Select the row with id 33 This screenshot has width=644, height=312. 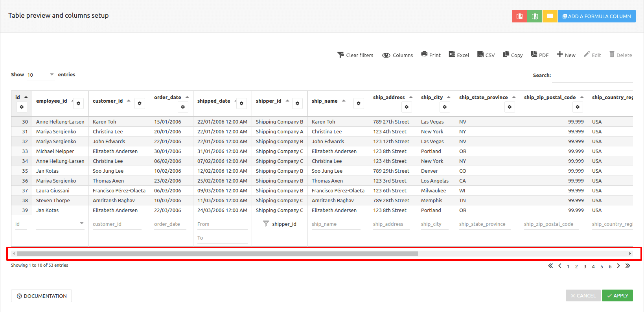coord(322,151)
